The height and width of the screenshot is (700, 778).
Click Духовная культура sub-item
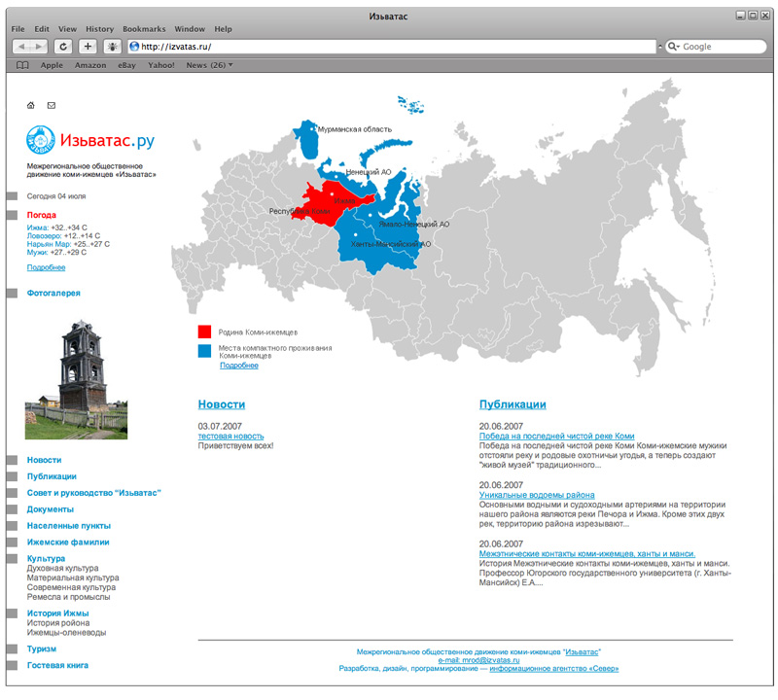tap(62, 568)
